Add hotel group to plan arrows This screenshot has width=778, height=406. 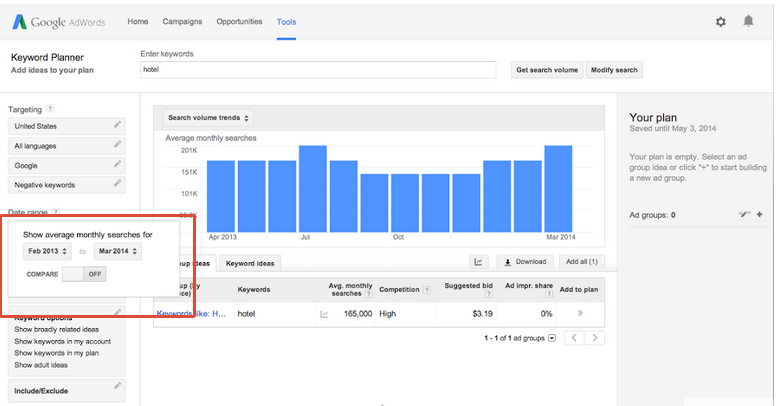(580, 313)
